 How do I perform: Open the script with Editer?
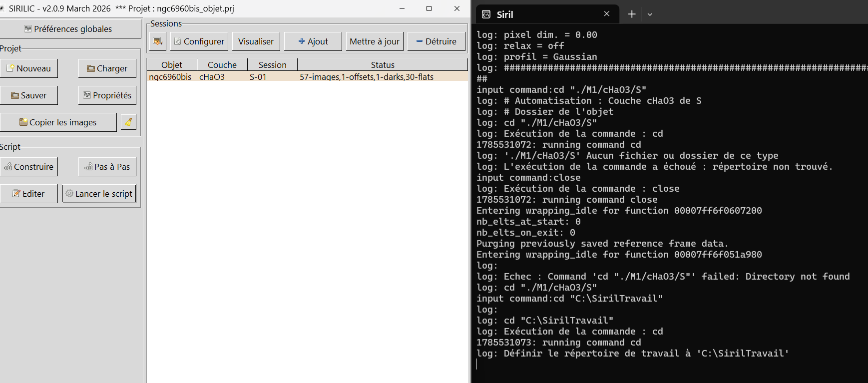(x=28, y=194)
